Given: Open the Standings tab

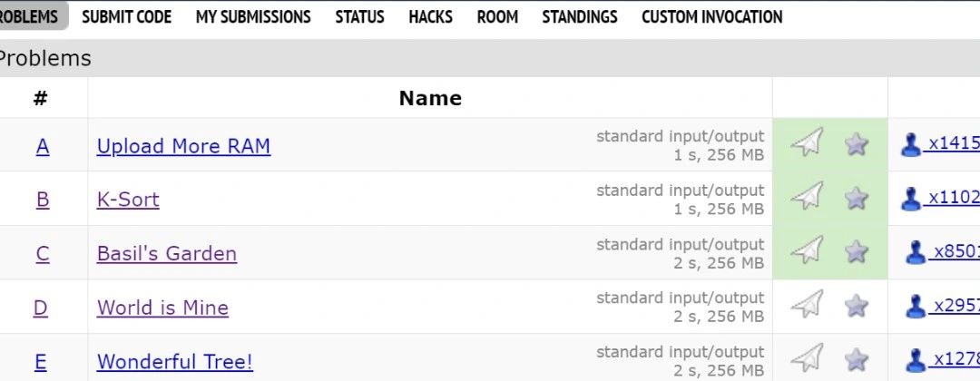Looking at the screenshot, I should click(x=579, y=17).
